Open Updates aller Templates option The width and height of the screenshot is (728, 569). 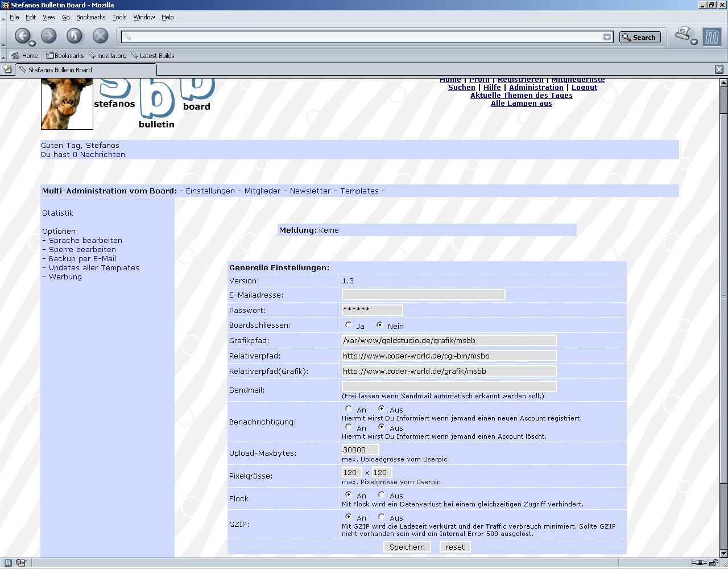pos(94,268)
